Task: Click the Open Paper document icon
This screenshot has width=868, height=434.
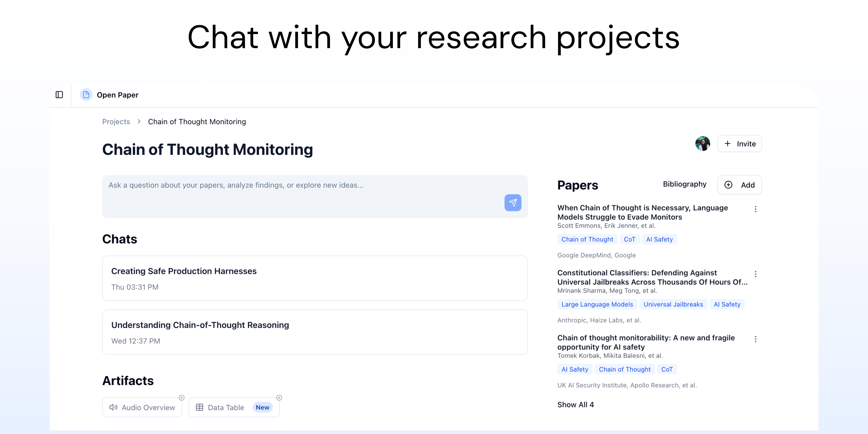Action: [86, 95]
